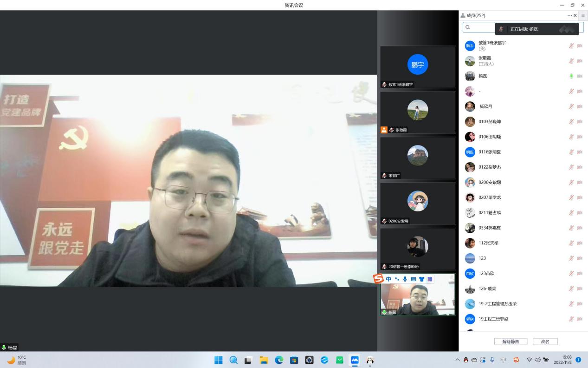Click the camera icon in 张敬霞's row
This screenshot has width=588, height=368.
pos(580,61)
